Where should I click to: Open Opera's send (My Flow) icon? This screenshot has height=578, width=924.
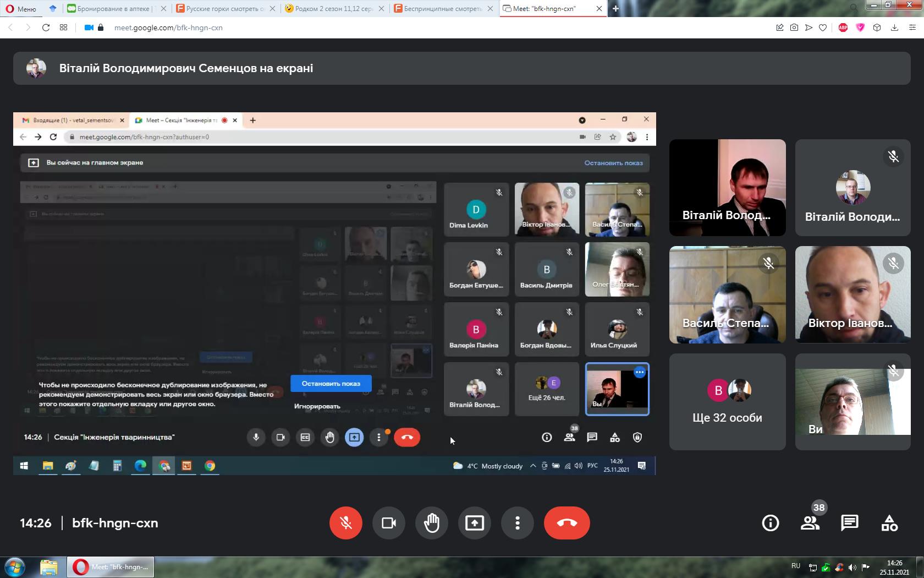point(809,28)
